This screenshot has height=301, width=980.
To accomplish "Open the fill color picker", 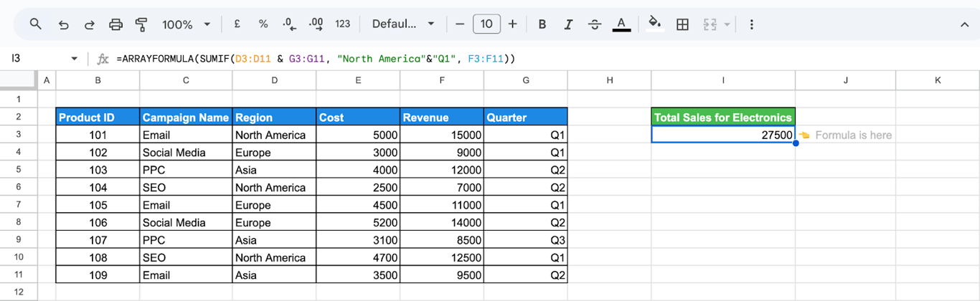I will point(654,24).
